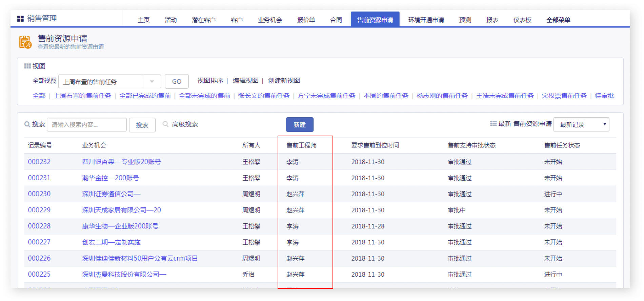The width and height of the screenshot is (644, 301).
Task: Open the 全部菜单 menu
Action: click(x=558, y=20)
